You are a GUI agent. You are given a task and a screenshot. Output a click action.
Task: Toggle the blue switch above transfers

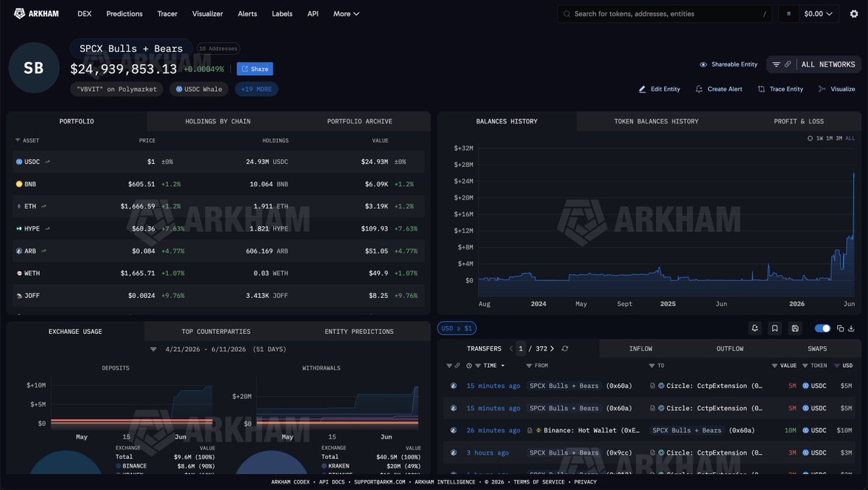pos(822,329)
